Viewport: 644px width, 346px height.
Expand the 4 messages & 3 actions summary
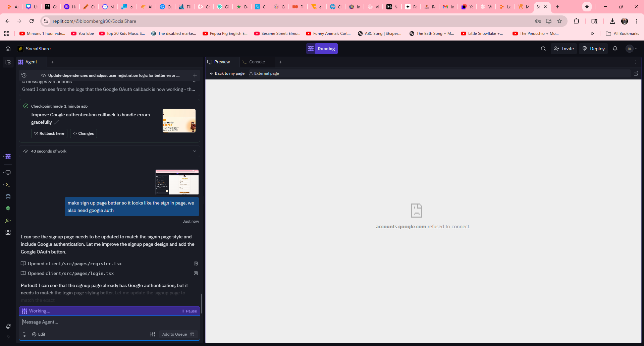click(x=194, y=81)
